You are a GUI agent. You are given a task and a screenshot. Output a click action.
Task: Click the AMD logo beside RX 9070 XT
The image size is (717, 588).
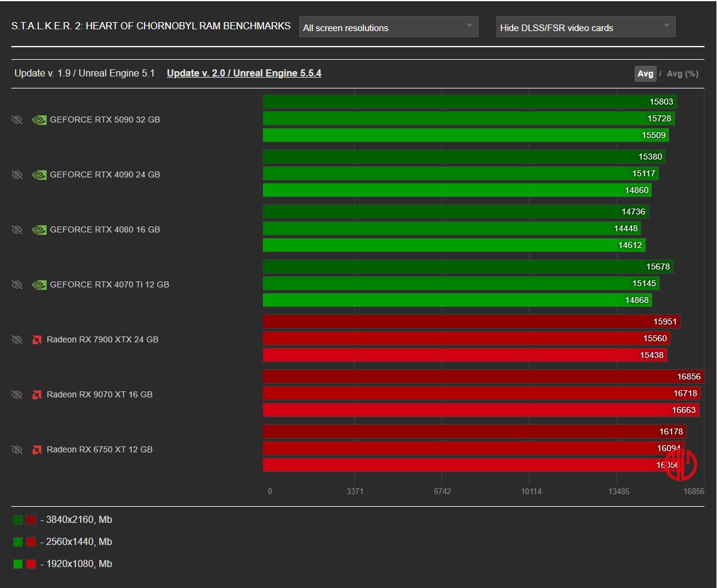click(36, 394)
